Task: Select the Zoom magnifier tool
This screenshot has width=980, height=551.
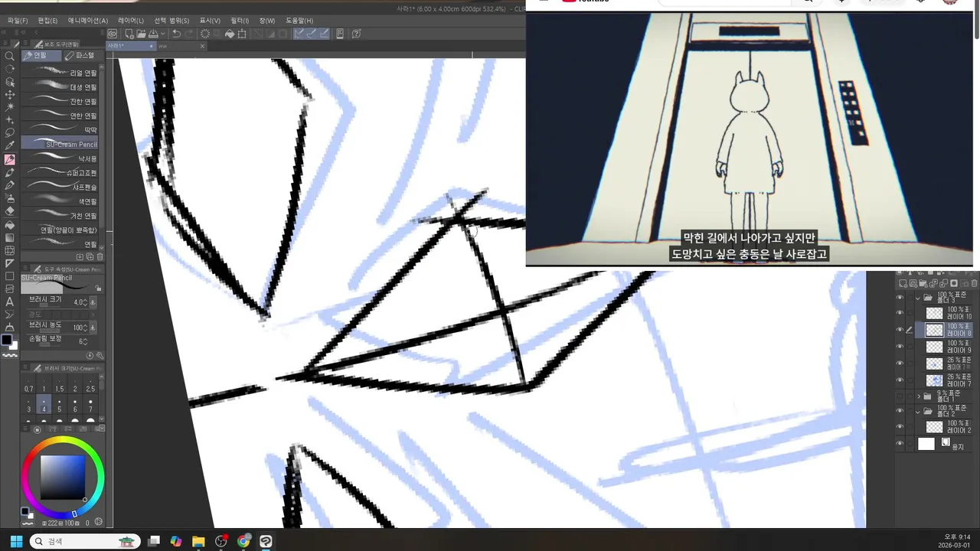Action: coord(9,56)
